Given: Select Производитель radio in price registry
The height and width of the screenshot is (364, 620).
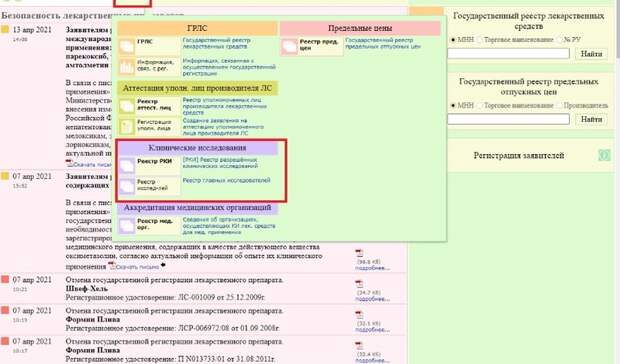Looking at the screenshot, I should (559, 106).
